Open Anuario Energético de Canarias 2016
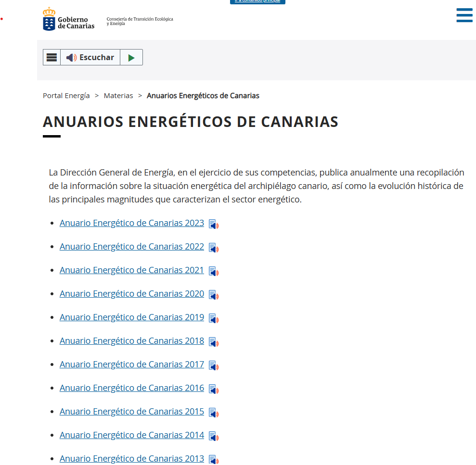476x465 pixels. tap(131, 388)
